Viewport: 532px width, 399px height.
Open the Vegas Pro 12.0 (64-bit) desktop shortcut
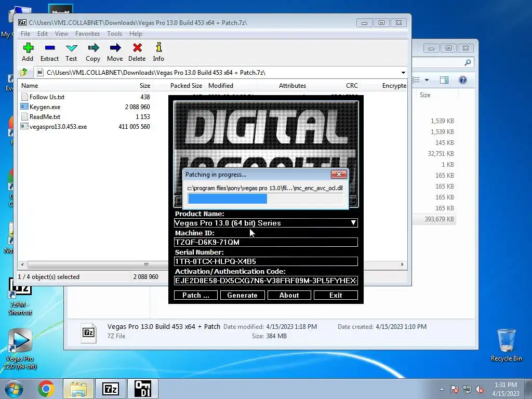pyautogui.click(x=20, y=349)
